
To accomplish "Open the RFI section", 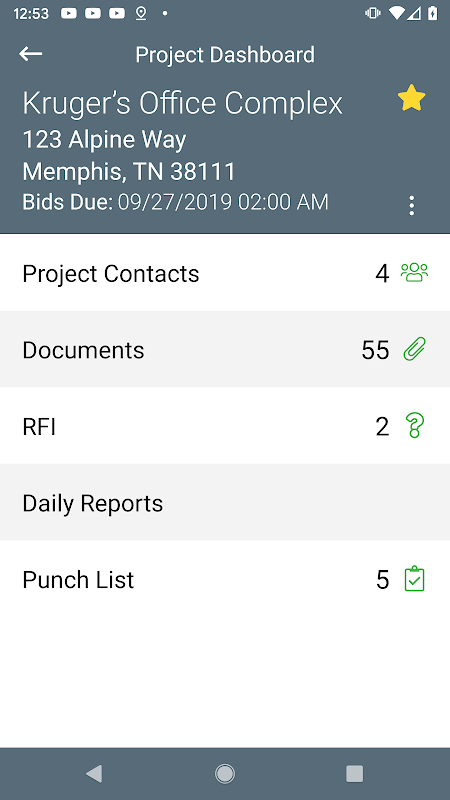I will coord(225,426).
